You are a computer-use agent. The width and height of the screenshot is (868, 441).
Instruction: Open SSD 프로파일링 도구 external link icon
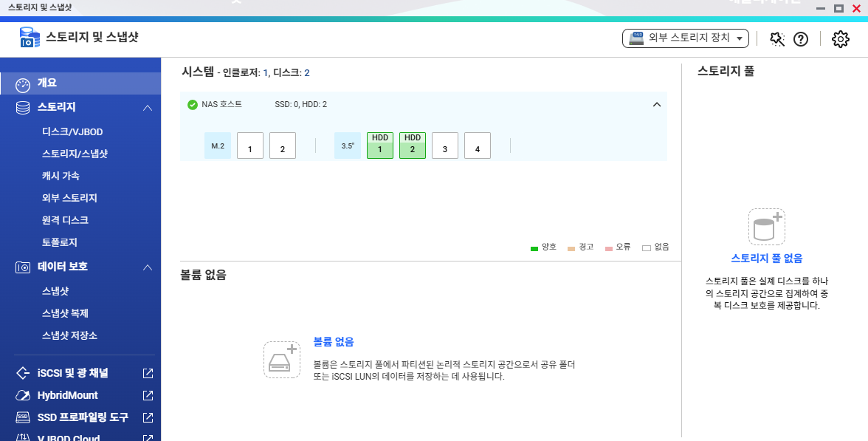[x=148, y=418]
